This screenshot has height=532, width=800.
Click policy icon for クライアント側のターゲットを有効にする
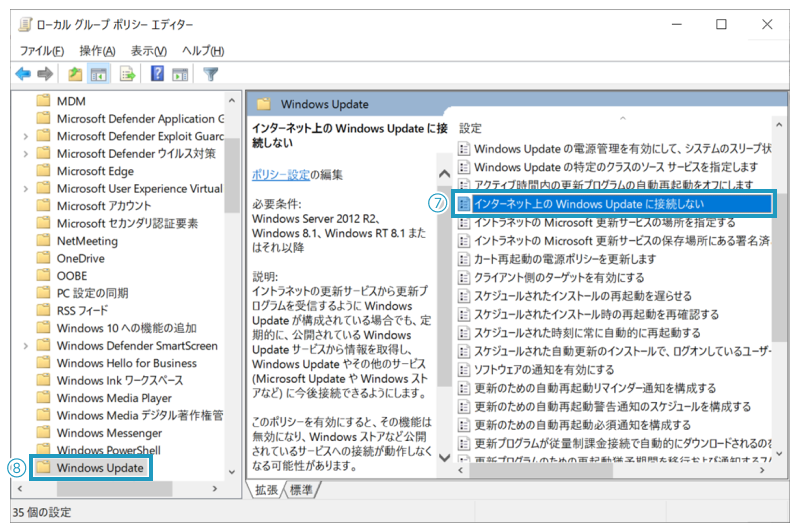464,277
